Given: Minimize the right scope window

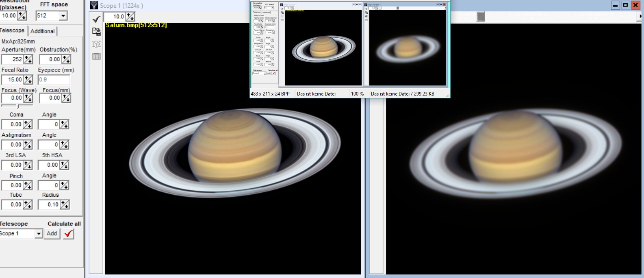Looking at the screenshot, I should [616, 5].
